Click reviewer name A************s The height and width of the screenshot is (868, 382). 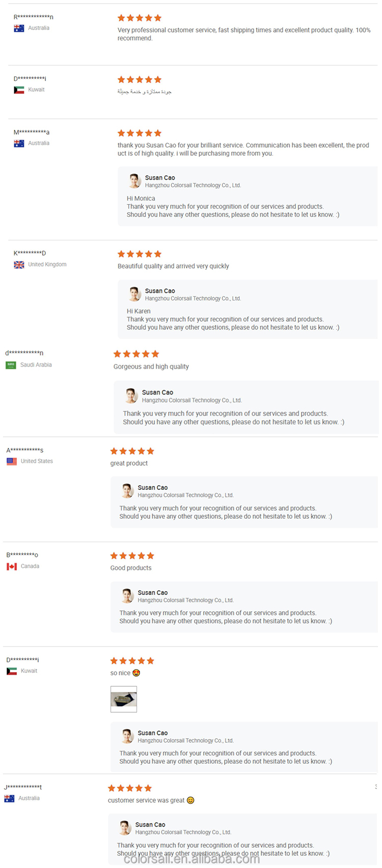pyautogui.click(x=24, y=451)
